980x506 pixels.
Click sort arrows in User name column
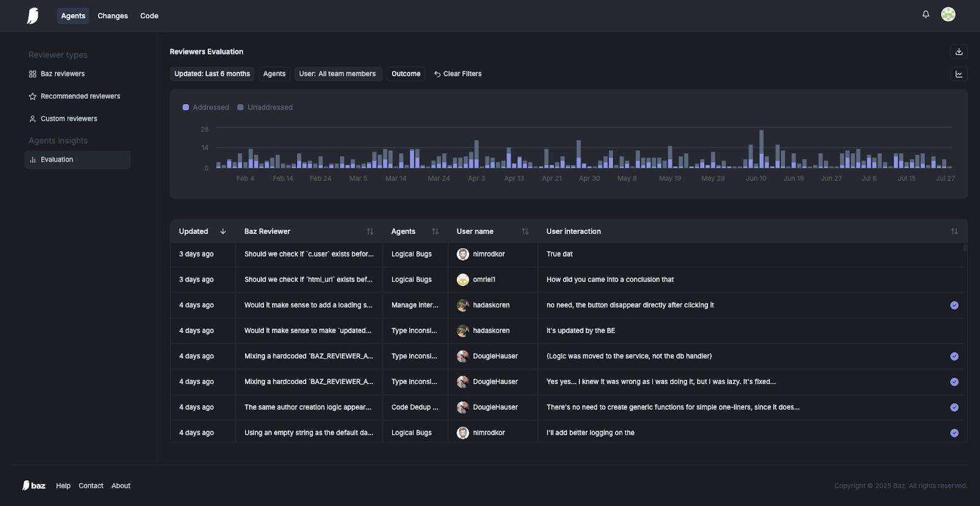pyautogui.click(x=525, y=232)
